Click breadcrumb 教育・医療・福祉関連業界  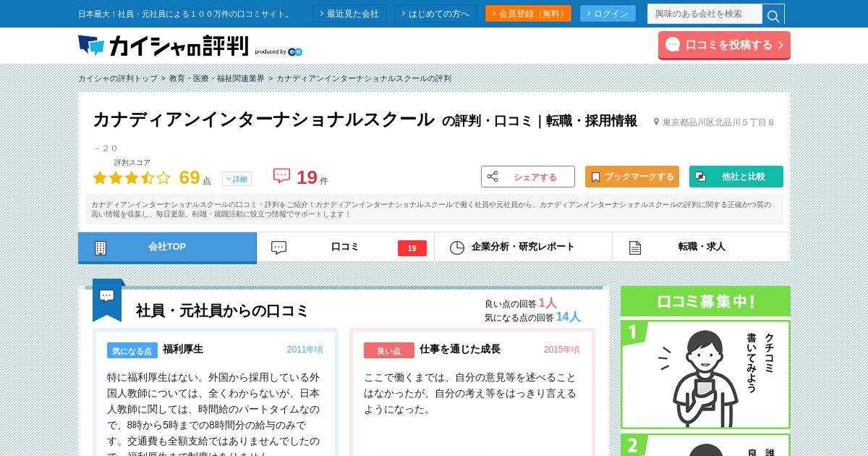[x=217, y=78]
